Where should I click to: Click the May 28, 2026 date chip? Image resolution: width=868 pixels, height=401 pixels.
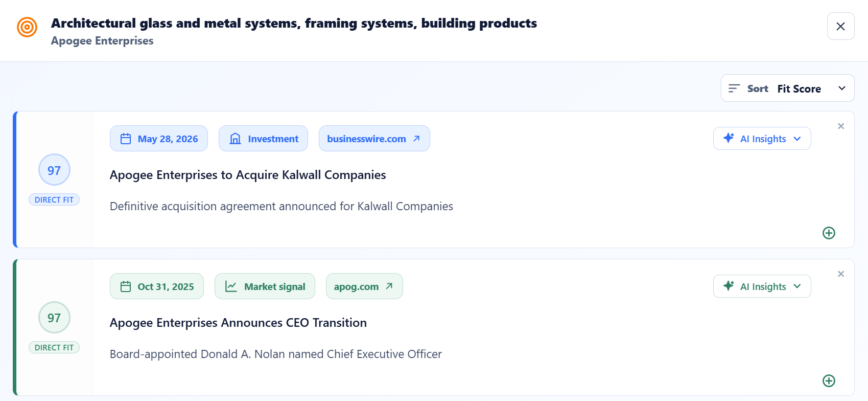click(159, 139)
